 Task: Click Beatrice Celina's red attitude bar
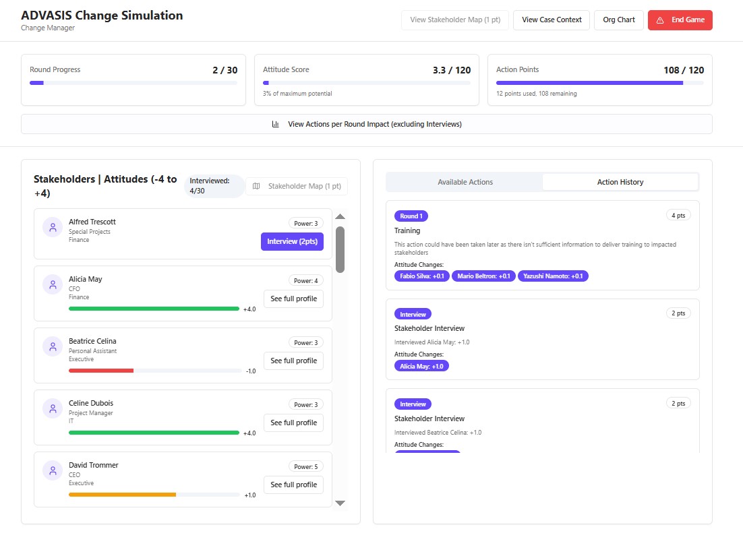[101, 371]
